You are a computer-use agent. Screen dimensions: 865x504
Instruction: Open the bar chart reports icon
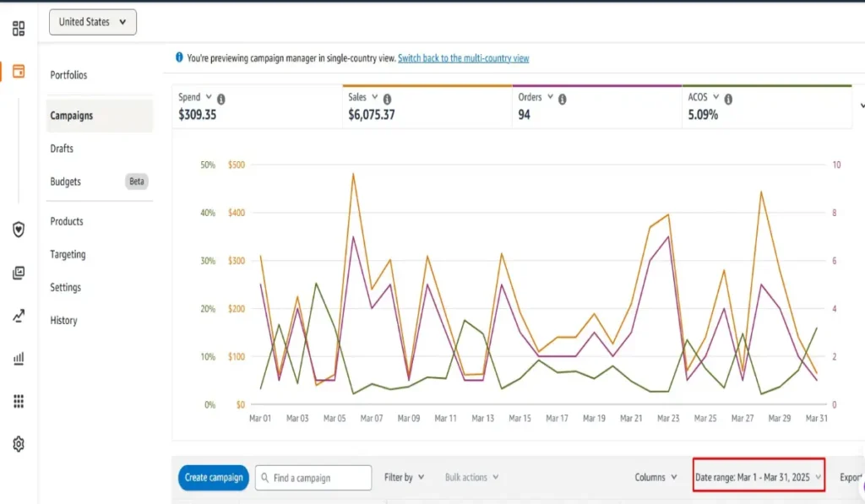(x=19, y=359)
